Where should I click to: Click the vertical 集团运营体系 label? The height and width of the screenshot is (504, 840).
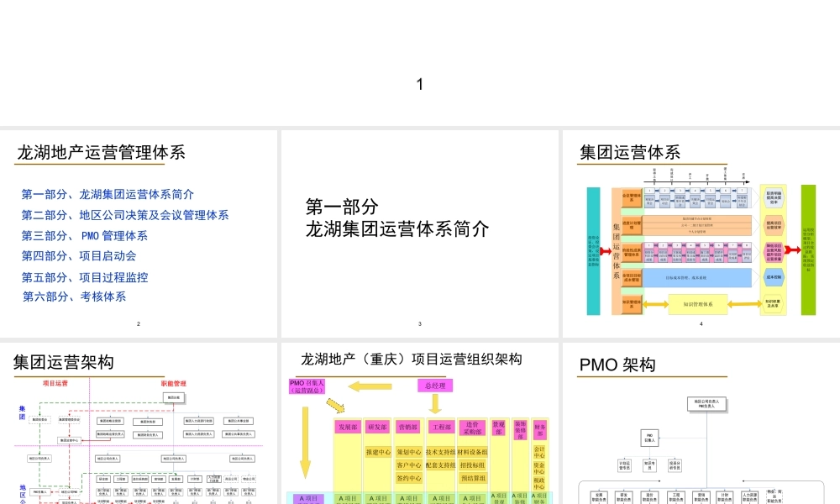click(616, 251)
